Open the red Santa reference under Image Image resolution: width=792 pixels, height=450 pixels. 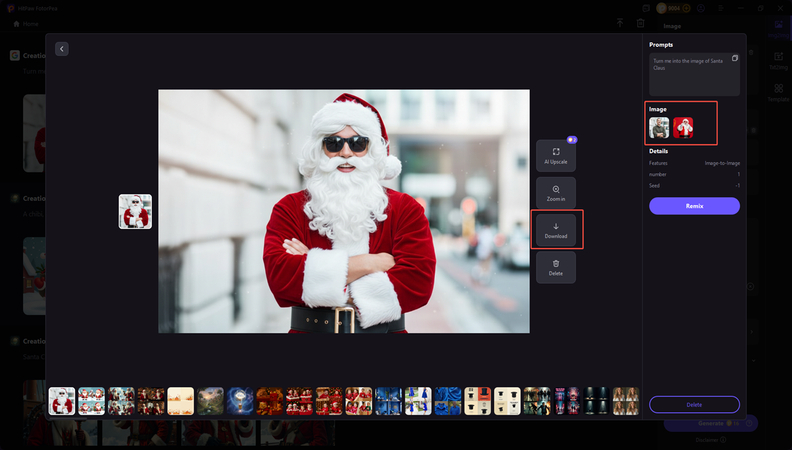683,128
